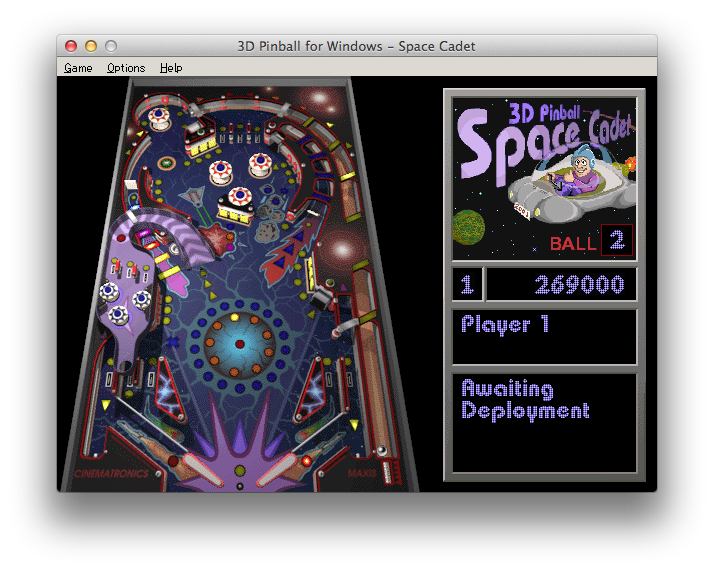Click the top-left corner bumper
714x571 pixels.
point(159,117)
